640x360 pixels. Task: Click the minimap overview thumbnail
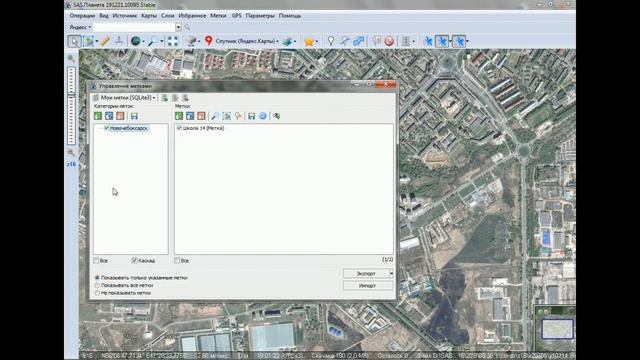point(557,329)
